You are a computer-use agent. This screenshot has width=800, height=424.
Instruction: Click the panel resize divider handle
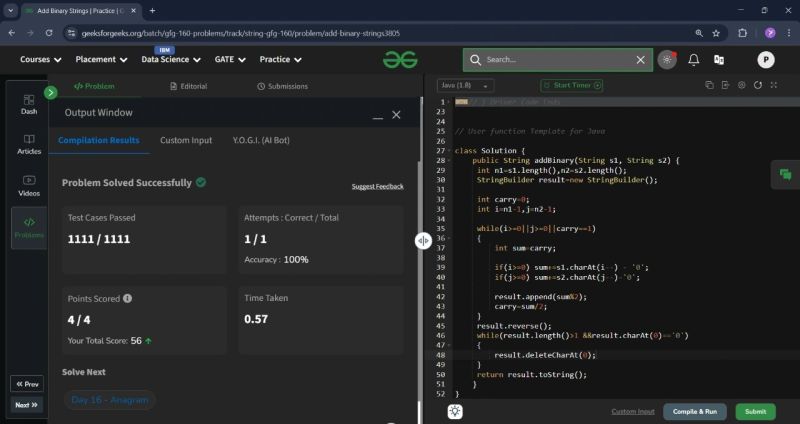coord(424,240)
